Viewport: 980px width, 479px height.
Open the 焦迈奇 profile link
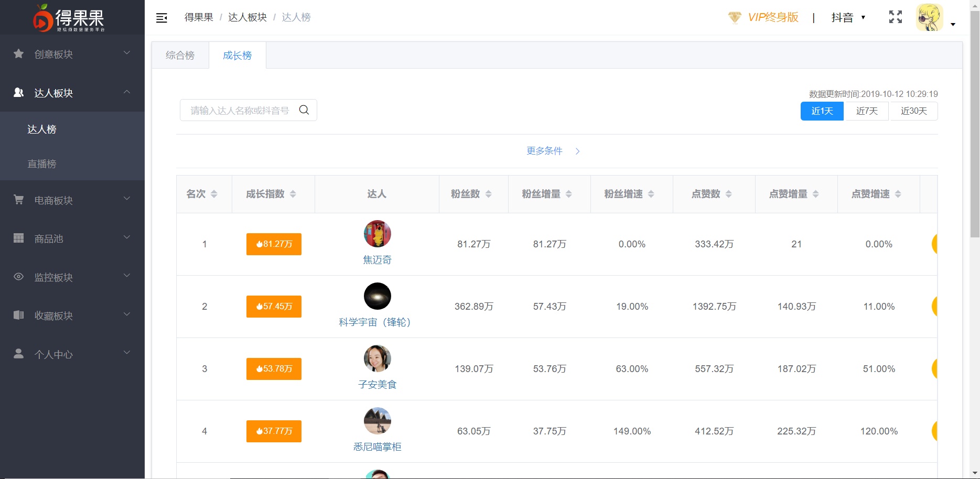[377, 260]
